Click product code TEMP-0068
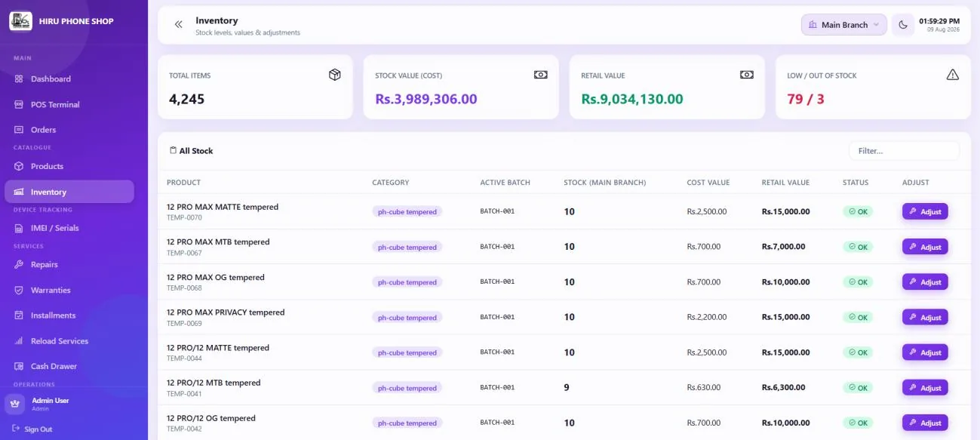Viewport: 980px width, 440px height. click(184, 288)
